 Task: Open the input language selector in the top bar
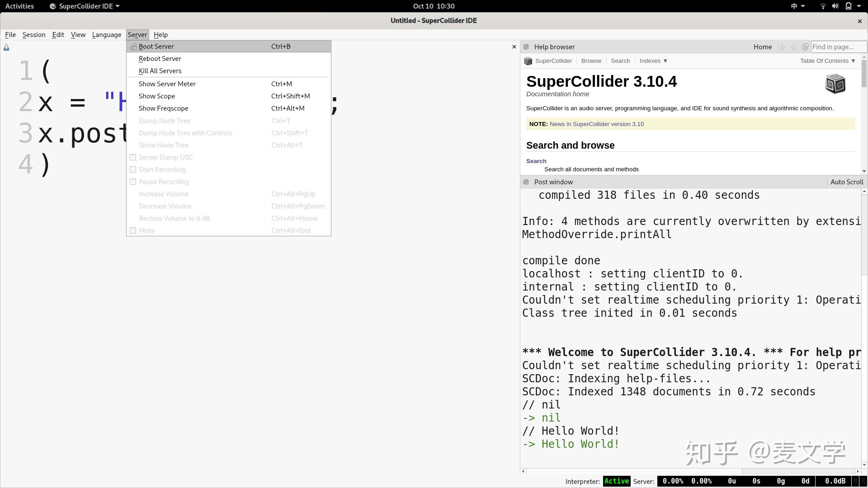796,6
